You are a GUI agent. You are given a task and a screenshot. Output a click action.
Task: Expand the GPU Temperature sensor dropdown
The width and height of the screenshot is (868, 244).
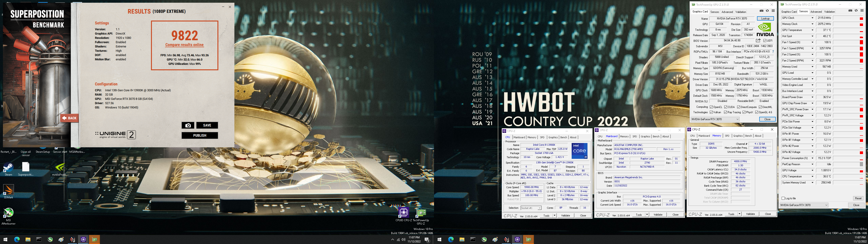point(812,30)
